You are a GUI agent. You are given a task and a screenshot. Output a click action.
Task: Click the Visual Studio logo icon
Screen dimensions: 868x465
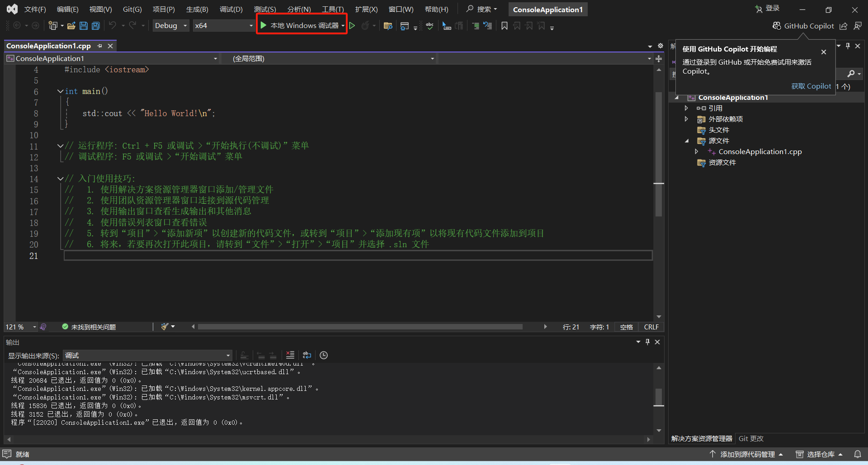12,9
